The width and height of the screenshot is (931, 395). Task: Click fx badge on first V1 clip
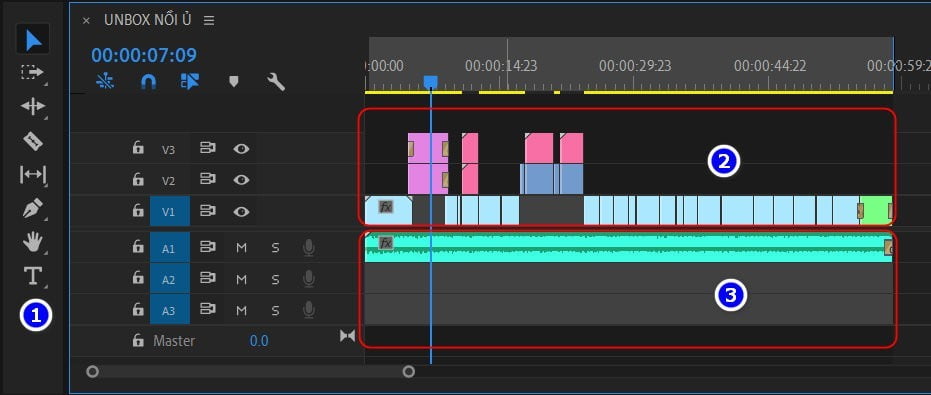[386, 207]
